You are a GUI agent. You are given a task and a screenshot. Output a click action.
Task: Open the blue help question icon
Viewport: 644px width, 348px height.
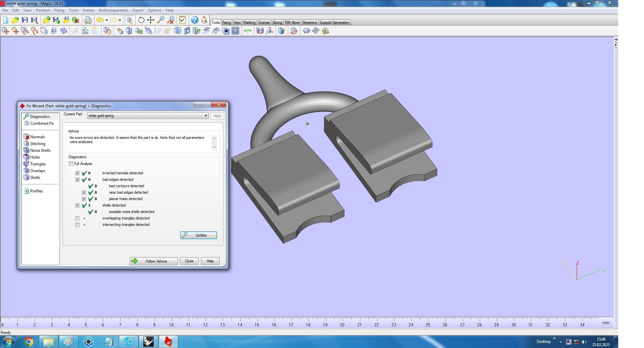[x=194, y=20]
